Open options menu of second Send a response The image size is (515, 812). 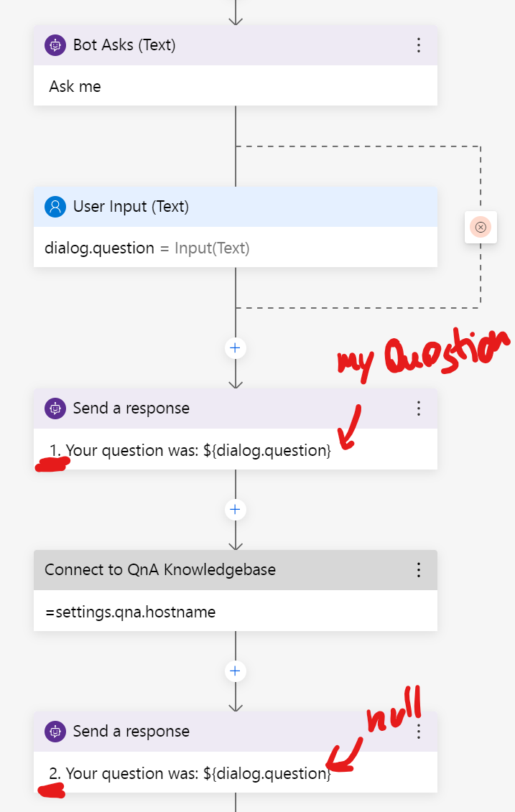419,732
